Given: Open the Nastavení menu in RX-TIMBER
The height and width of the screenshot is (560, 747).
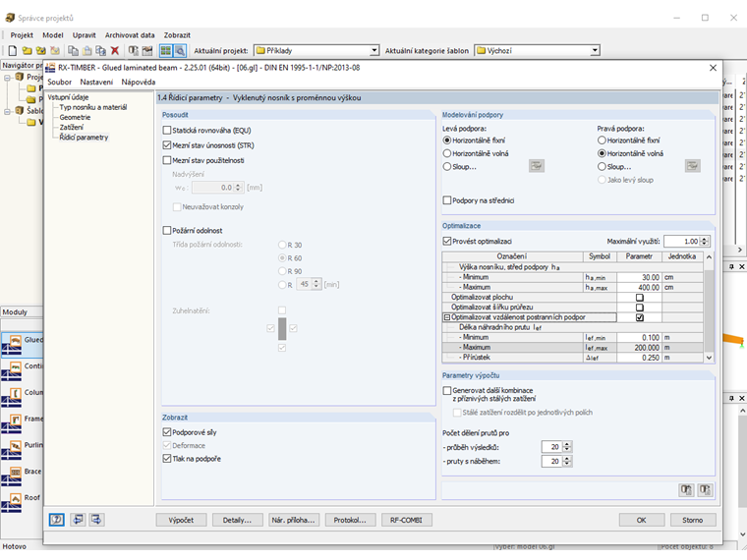Looking at the screenshot, I should pyautogui.click(x=96, y=82).
